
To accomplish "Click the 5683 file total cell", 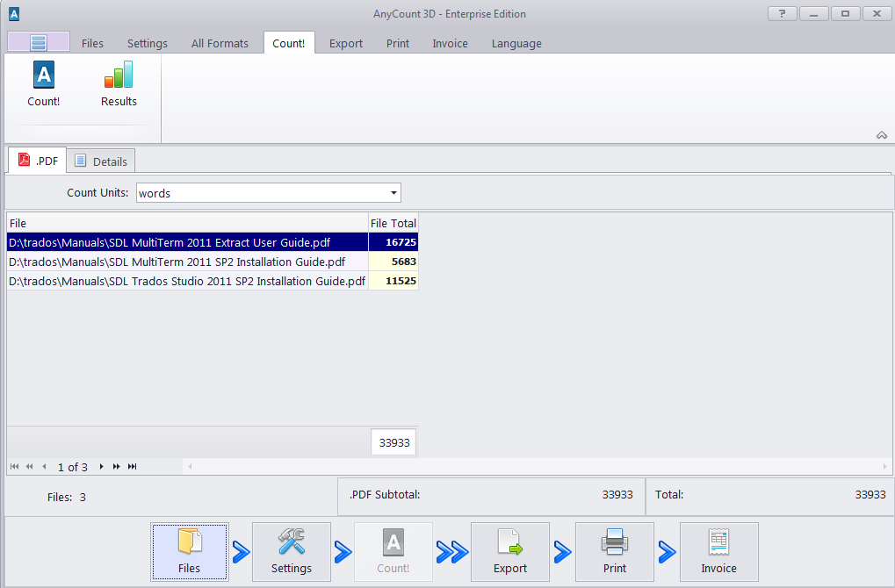I will [x=393, y=262].
